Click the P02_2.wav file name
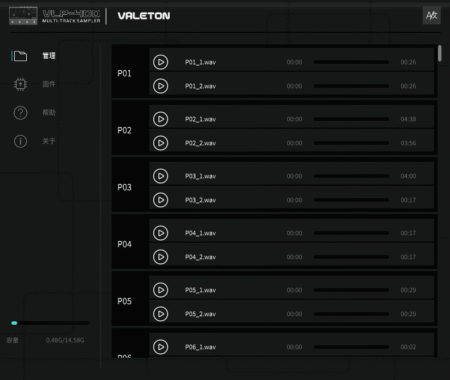 [200, 143]
